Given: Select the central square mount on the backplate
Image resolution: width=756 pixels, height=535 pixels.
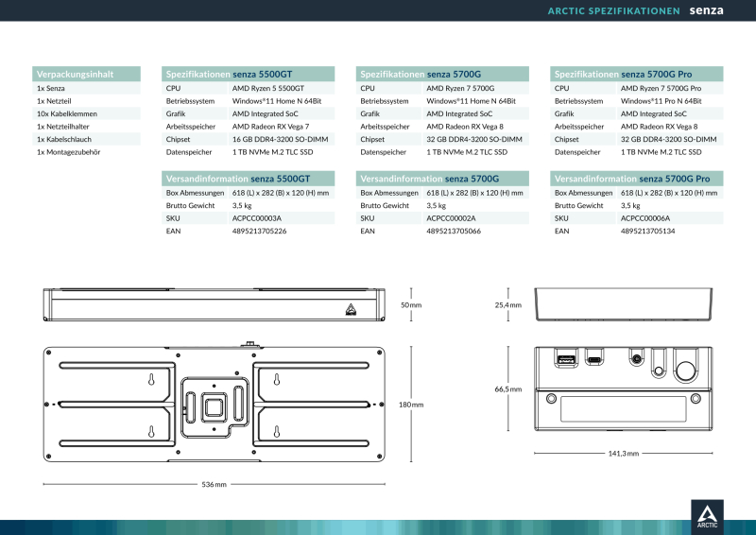Looking at the screenshot, I should tap(214, 406).
